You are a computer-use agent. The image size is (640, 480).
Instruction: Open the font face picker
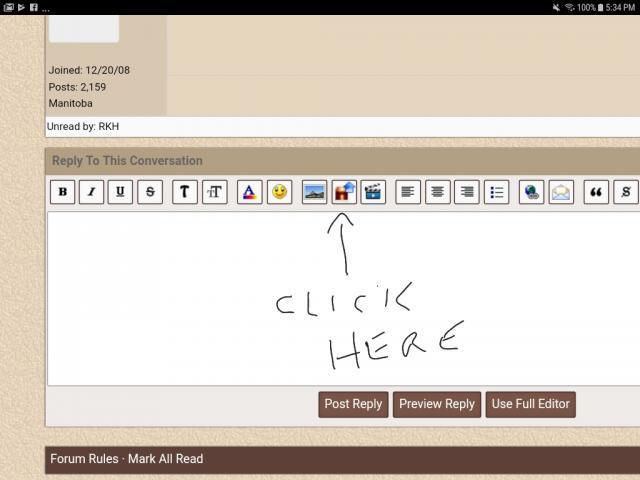[x=185, y=192]
